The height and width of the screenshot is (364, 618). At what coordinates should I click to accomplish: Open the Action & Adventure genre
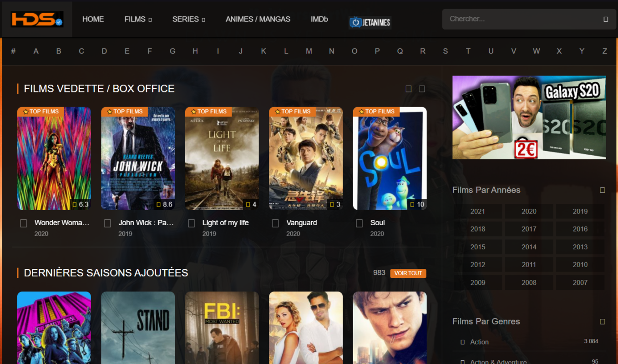498,362
